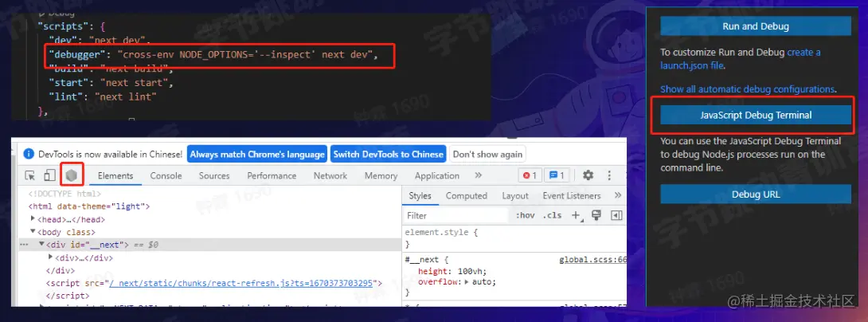Open Show all automatic debug configurations link
Viewport: 868px width, 322px height.
tap(747, 88)
